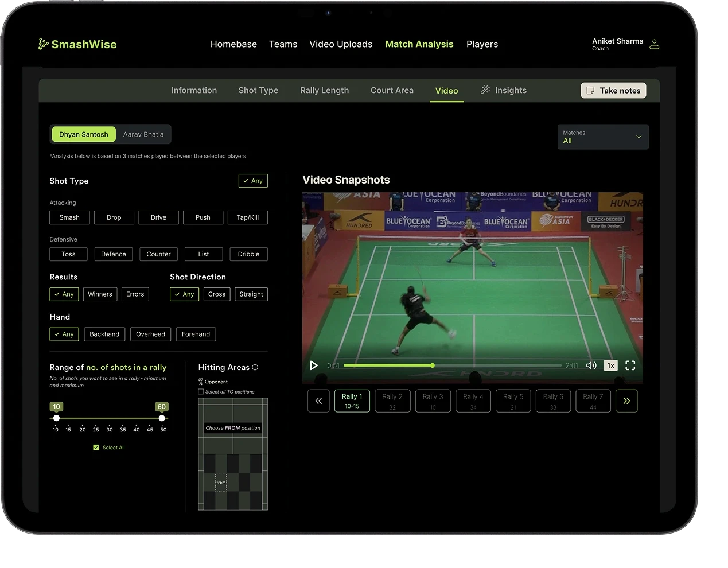Click the Hitting Areas info icon
728x568 pixels.
click(255, 367)
